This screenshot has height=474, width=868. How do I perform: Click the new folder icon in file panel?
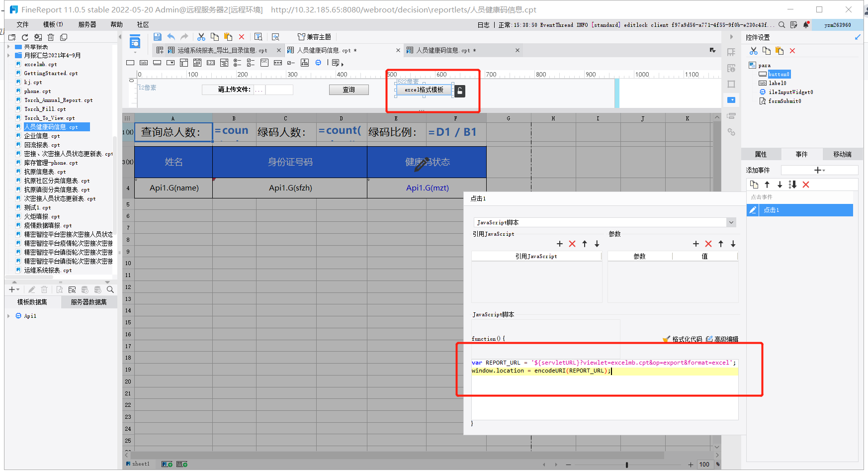(12, 37)
